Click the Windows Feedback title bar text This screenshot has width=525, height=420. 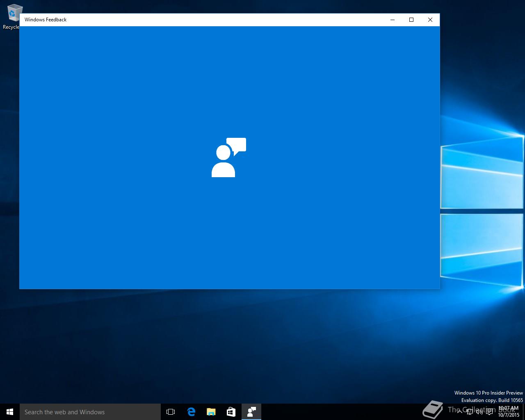pyautogui.click(x=46, y=20)
